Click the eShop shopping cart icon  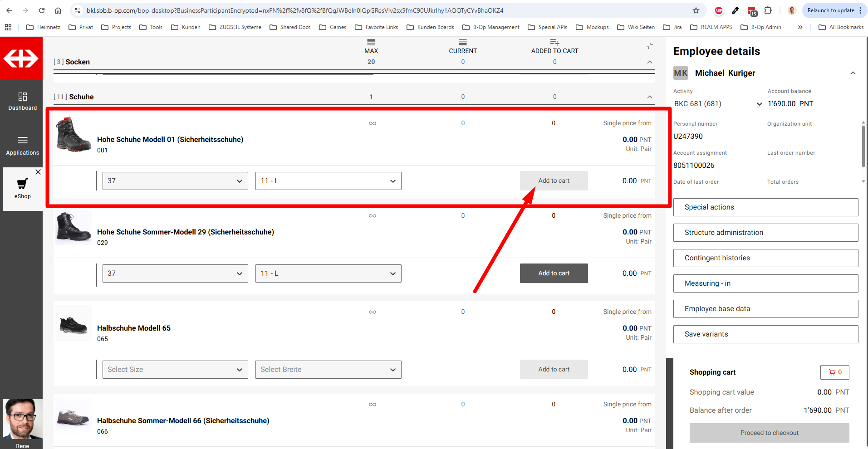point(22,184)
